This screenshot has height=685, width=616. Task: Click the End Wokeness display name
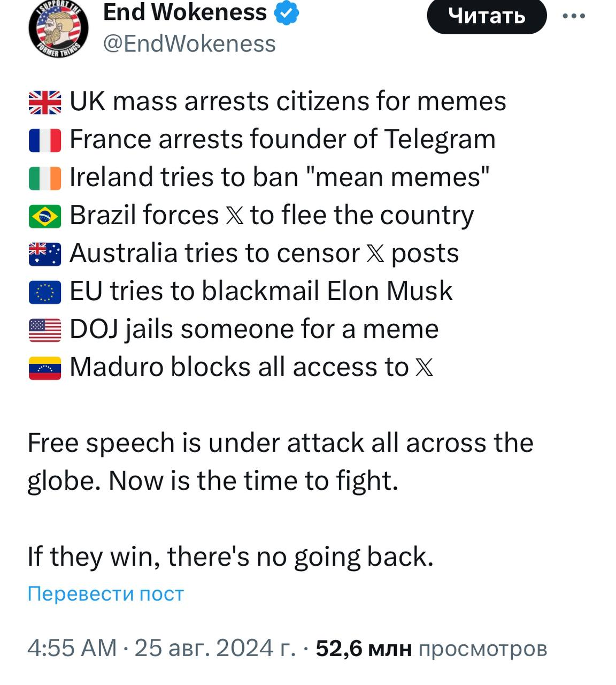[184, 12]
